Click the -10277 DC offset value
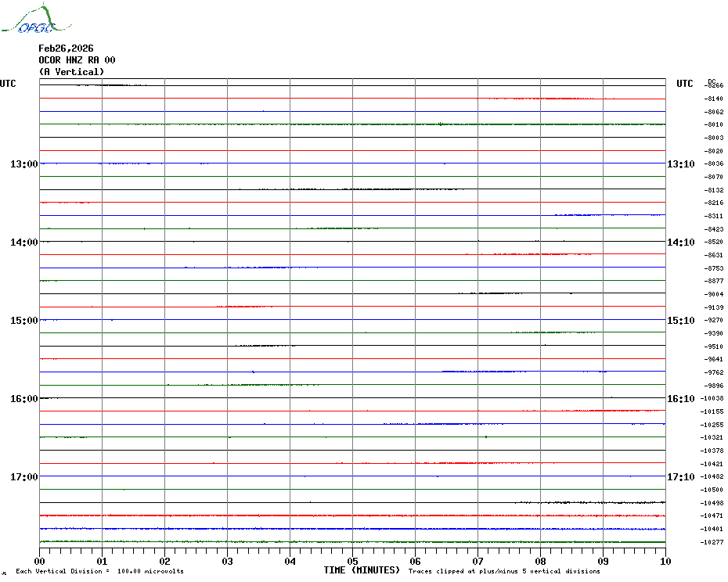This screenshot has width=728, height=582. (x=712, y=542)
